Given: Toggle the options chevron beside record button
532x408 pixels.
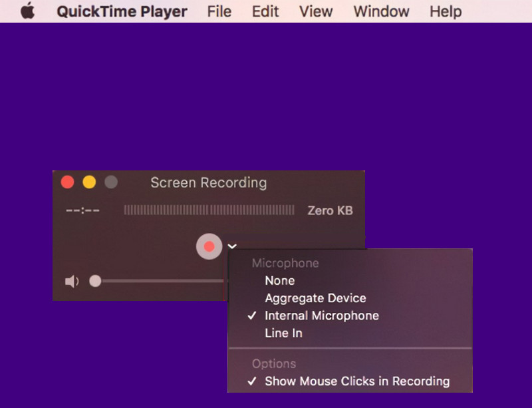Looking at the screenshot, I should (x=232, y=246).
